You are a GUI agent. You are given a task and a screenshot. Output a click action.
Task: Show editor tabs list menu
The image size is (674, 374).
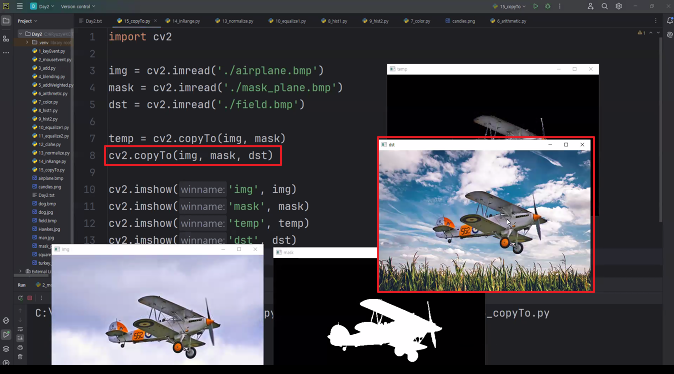pos(656,21)
